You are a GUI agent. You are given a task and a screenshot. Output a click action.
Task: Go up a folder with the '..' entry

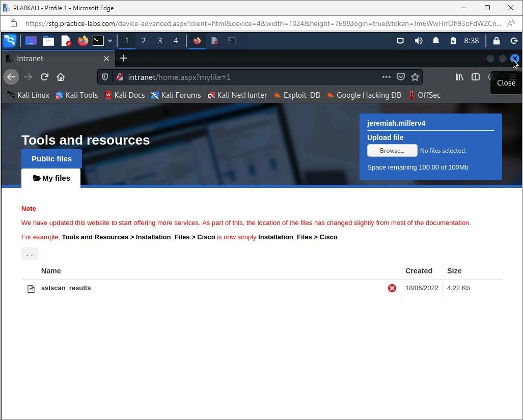pyautogui.click(x=29, y=254)
